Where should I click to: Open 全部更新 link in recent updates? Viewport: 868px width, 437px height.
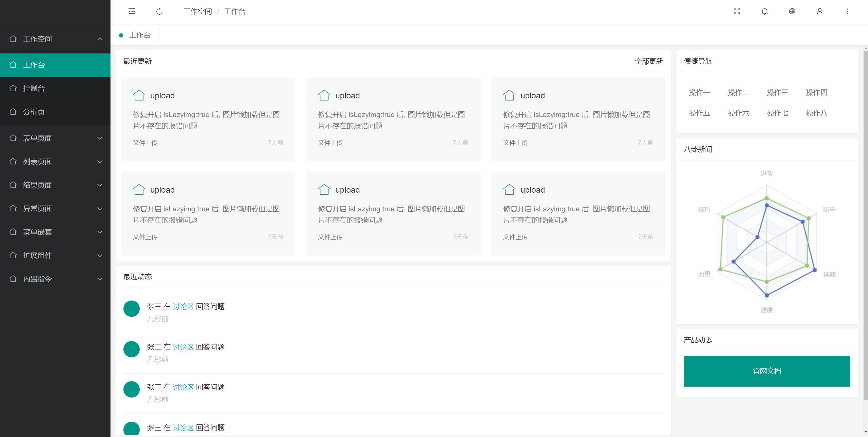coord(649,61)
